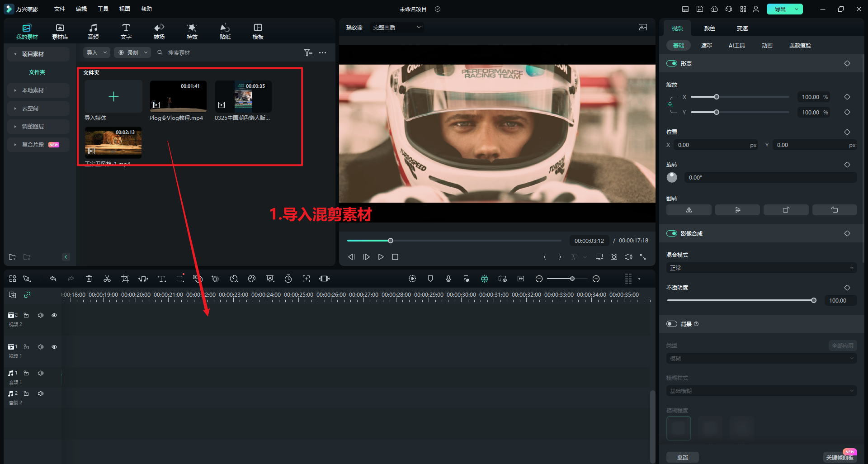The image size is (868, 464).
Task: Open the 文件 menu
Action: [x=60, y=9]
